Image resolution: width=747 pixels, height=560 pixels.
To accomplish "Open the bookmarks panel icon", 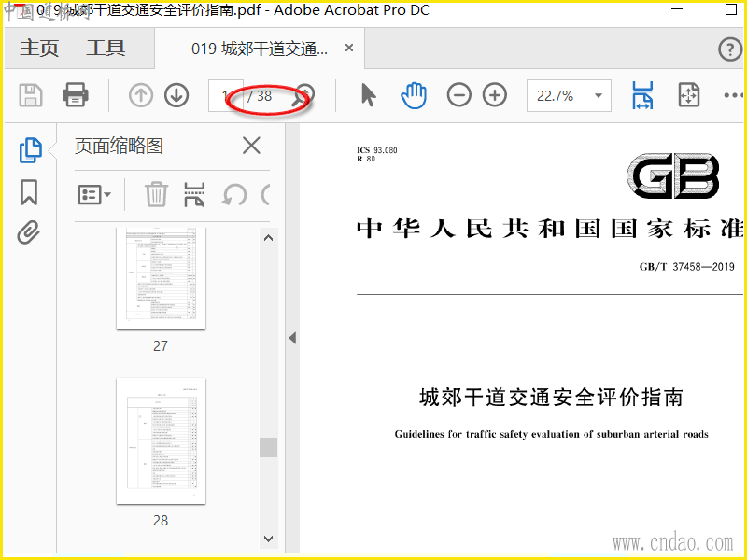I will coord(29,192).
